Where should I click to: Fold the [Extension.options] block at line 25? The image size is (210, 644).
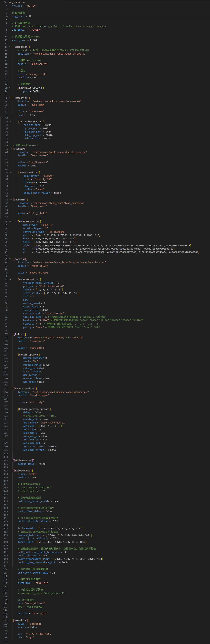(x=10, y=88)
